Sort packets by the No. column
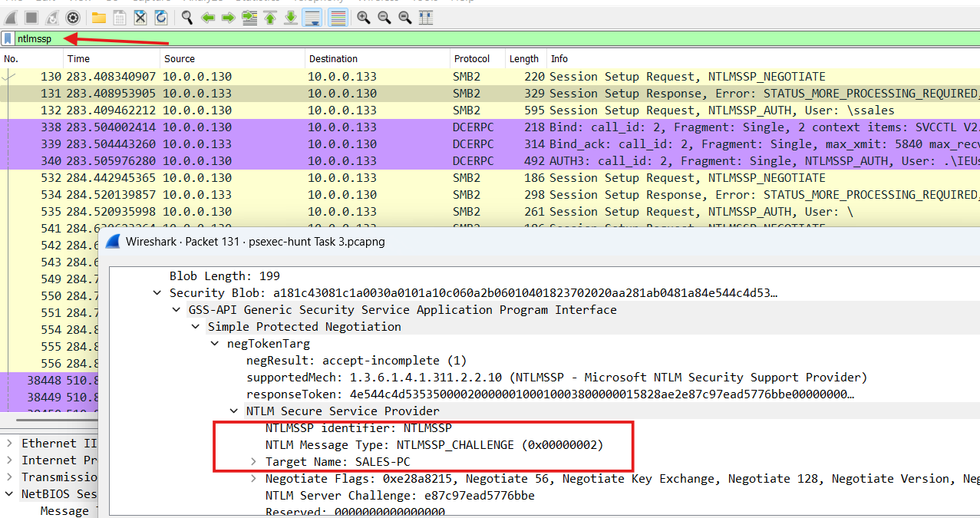The height and width of the screenshot is (518, 980). click(x=31, y=58)
